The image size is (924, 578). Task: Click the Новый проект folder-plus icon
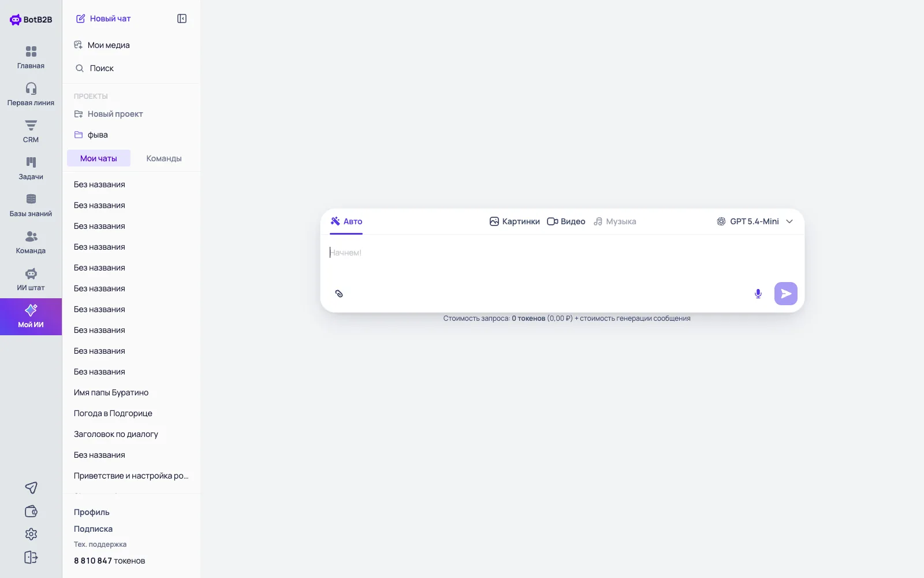(79, 114)
